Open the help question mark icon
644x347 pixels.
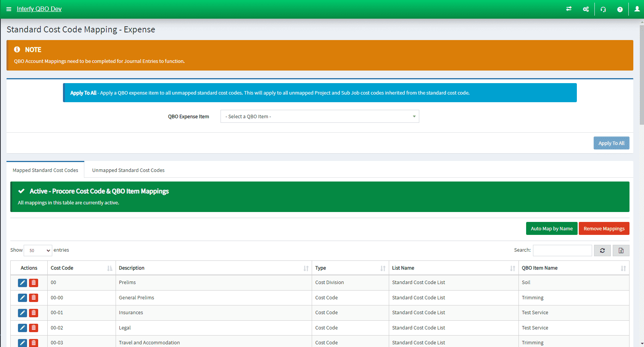click(x=620, y=9)
